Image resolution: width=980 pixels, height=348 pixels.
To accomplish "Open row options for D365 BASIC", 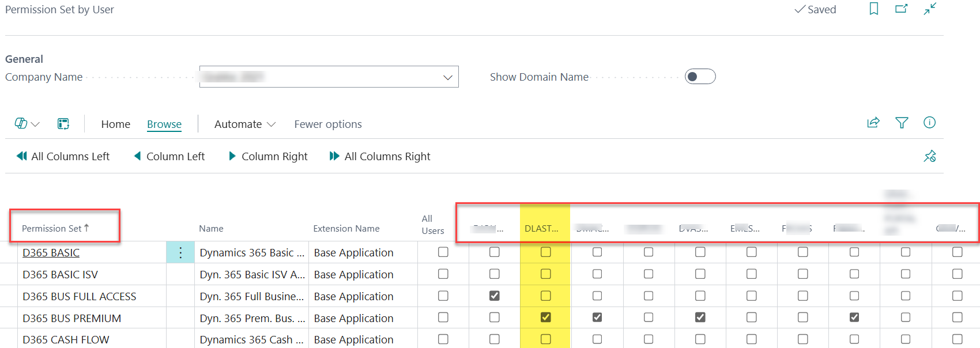I will (x=180, y=252).
